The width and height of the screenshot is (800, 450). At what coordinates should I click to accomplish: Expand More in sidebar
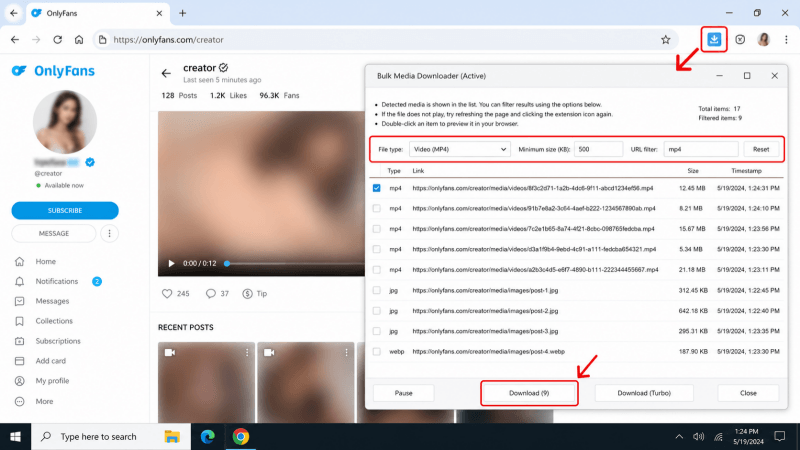pyautogui.click(x=44, y=402)
